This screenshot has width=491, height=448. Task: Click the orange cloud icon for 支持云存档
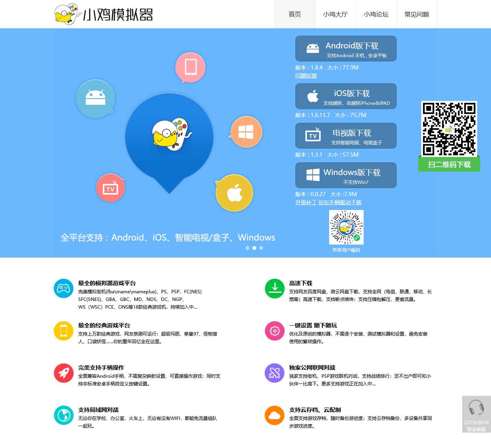(274, 415)
